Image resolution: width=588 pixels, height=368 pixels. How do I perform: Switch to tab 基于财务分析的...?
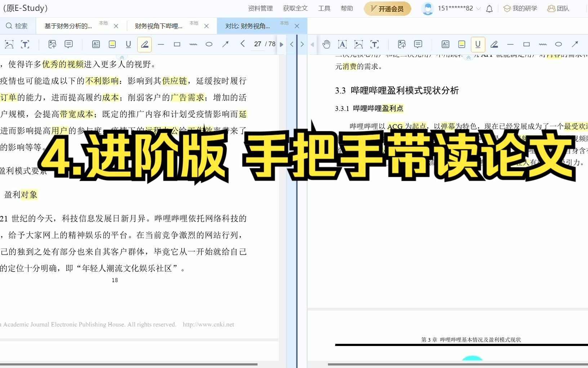pos(68,26)
